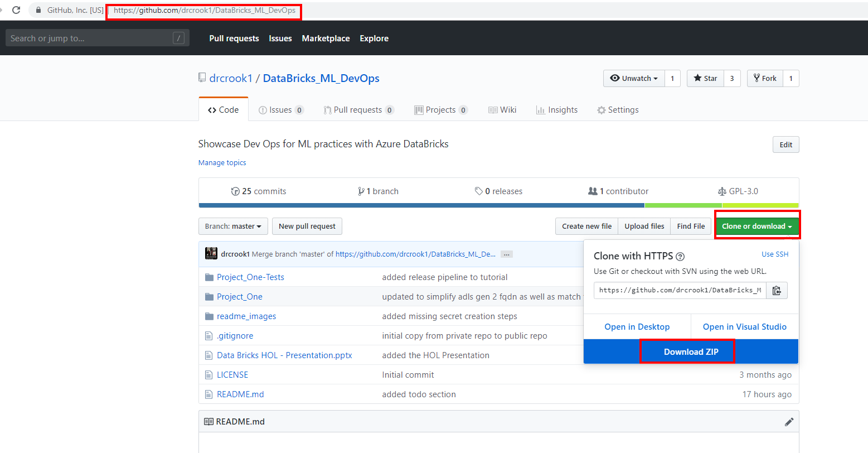
Task: Open the commit message 'added todo section'
Action: [419, 394]
